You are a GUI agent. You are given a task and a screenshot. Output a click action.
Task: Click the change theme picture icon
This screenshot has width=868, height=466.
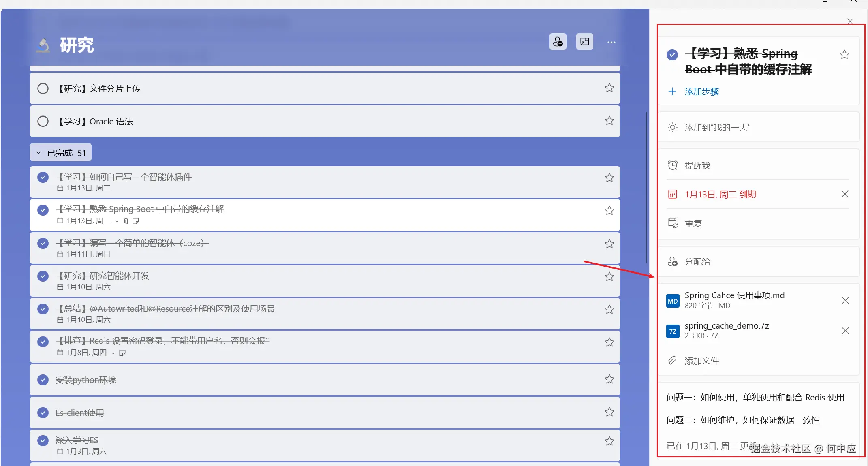584,42
